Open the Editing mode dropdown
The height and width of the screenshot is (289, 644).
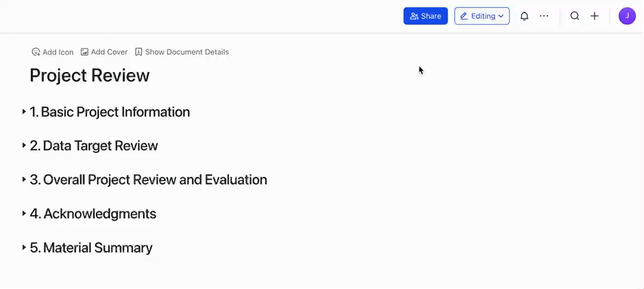482,16
